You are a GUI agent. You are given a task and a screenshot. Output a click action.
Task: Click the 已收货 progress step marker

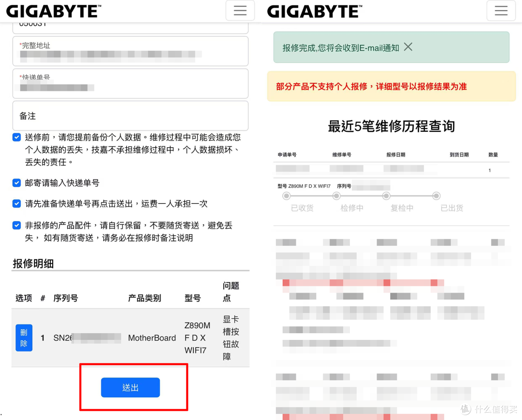point(286,196)
